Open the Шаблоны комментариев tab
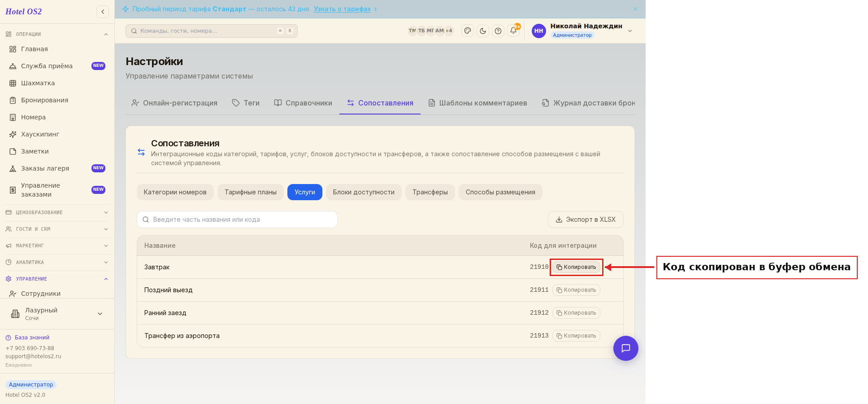The width and height of the screenshot is (868, 404). (x=477, y=103)
